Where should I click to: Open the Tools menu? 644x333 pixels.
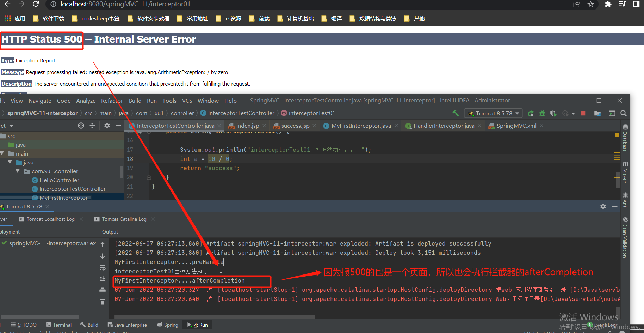(169, 101)
